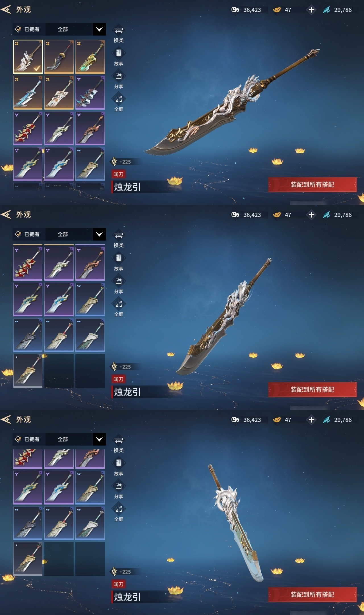Click cyan currency icon beside 29,786, top screenshot
Viewport: 364px width, 615px height.
[x=326, y=10]
